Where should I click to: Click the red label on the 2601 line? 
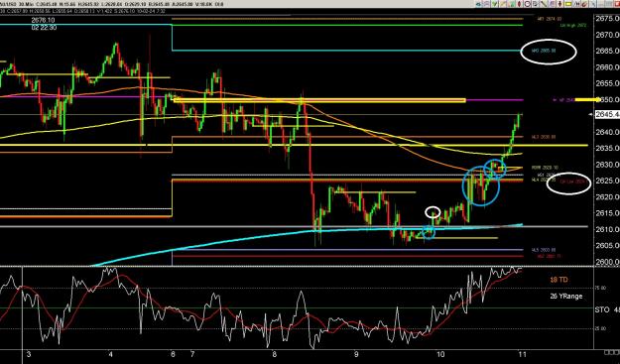pyautogui.click(x=549, y=256)
